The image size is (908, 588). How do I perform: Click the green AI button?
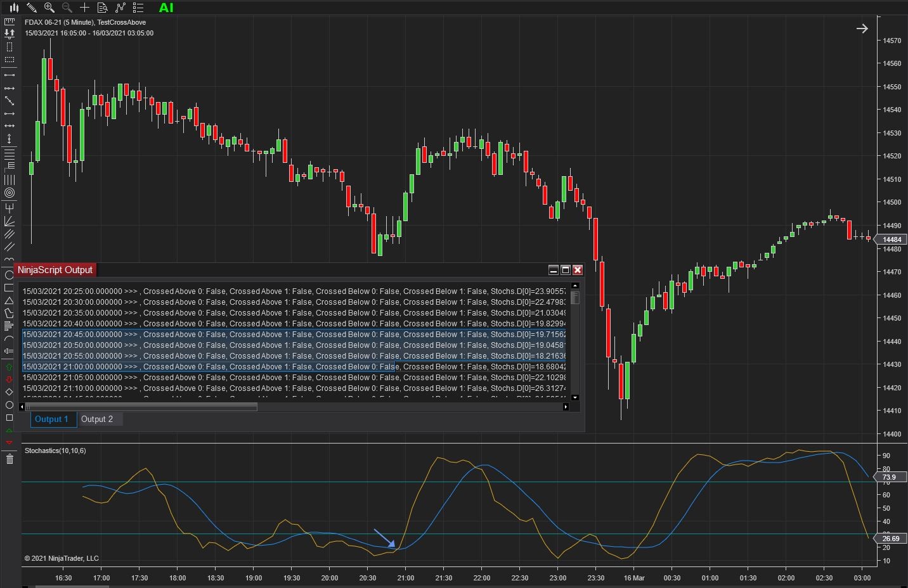[x=166, y=8]
